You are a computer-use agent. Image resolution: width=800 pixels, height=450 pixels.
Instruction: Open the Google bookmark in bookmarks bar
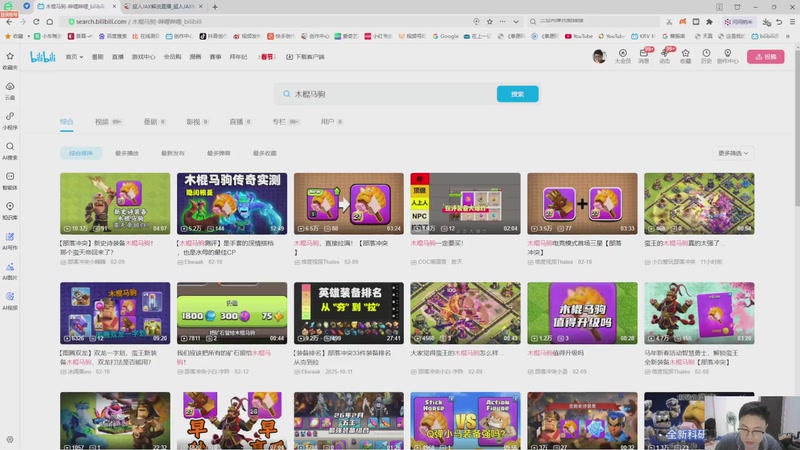(445, 36)
